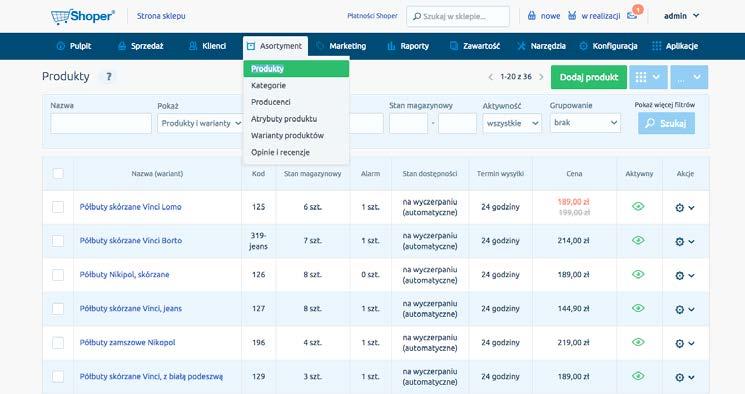The height and width of the screenshot is (394, 745).
Task: Click the Klienci person icon
Action: point(192,46)
